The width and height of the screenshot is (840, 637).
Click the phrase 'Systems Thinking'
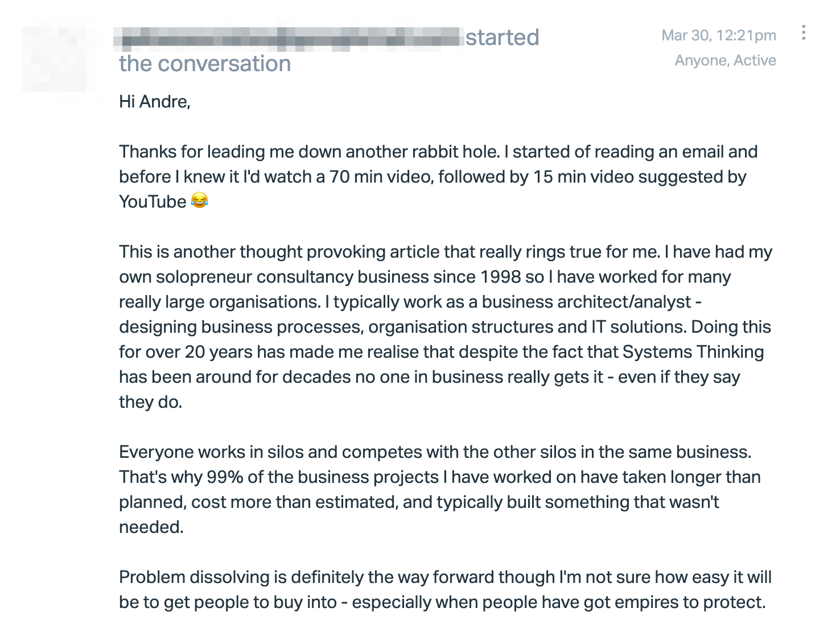point(693,352)
